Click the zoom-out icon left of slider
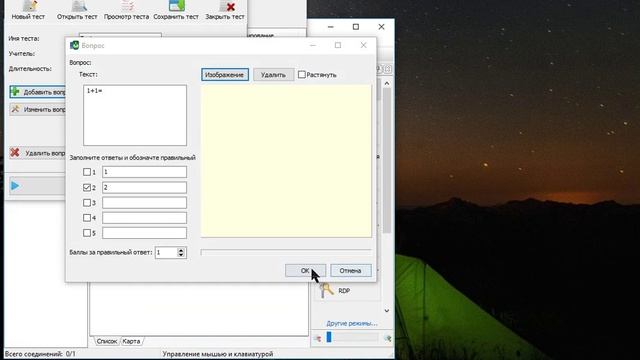 pos(318,338)
